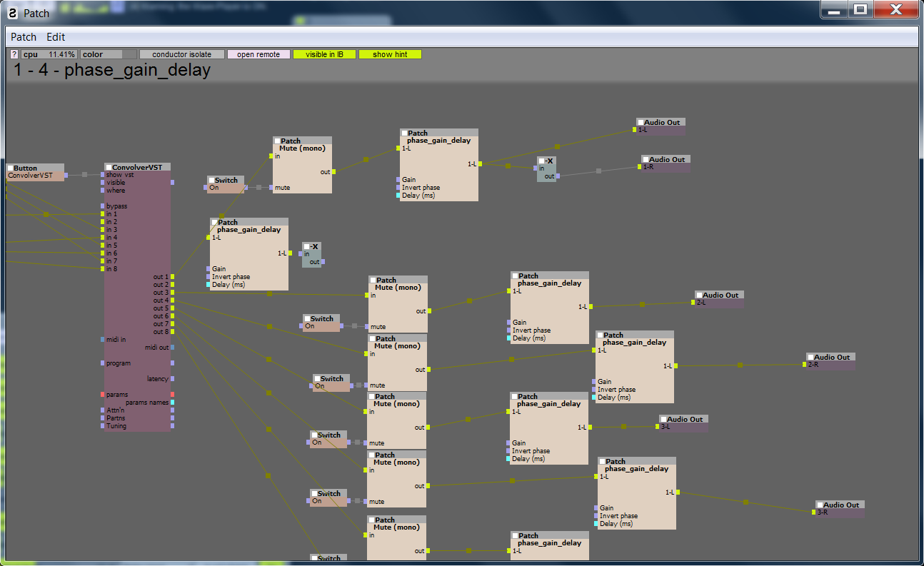This screenshot has height=566, width=924.
Task: Select the bypass pin on ConvolverVST
Action: pos(102,206)
